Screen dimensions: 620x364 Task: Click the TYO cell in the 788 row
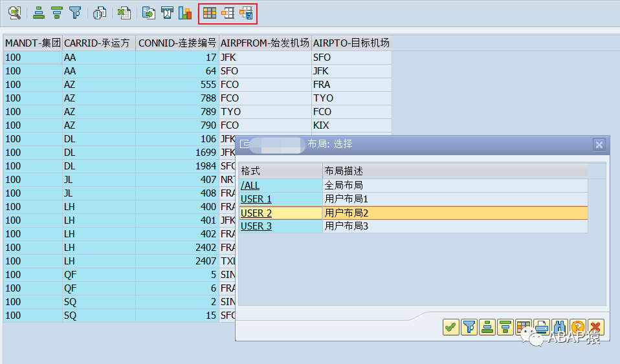[351, 98]
